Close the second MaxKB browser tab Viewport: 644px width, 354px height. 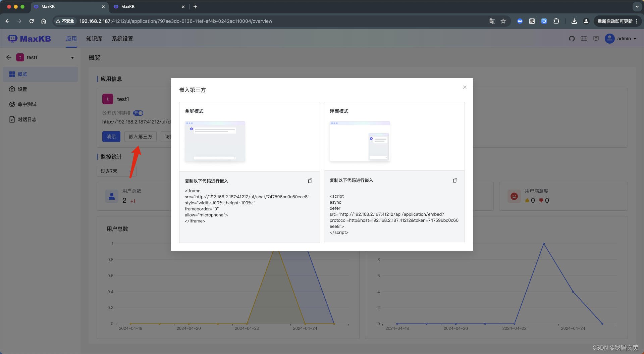[x=183, y=7]
